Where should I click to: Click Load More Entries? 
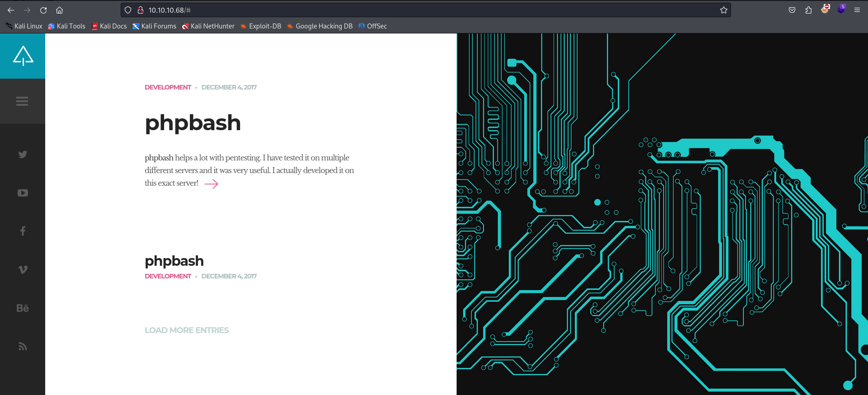(186, 330)
